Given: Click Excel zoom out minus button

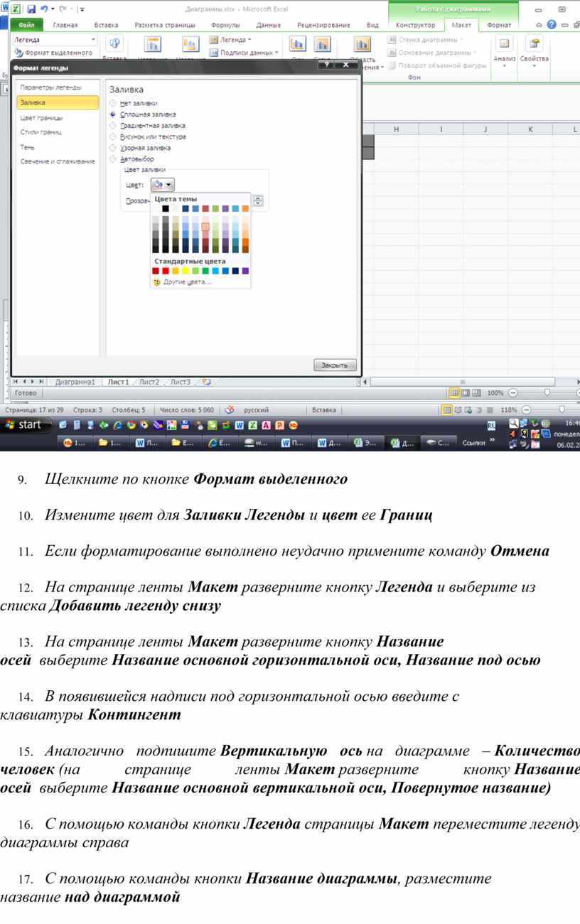Looking at the screenshot, I should point(513,393).
